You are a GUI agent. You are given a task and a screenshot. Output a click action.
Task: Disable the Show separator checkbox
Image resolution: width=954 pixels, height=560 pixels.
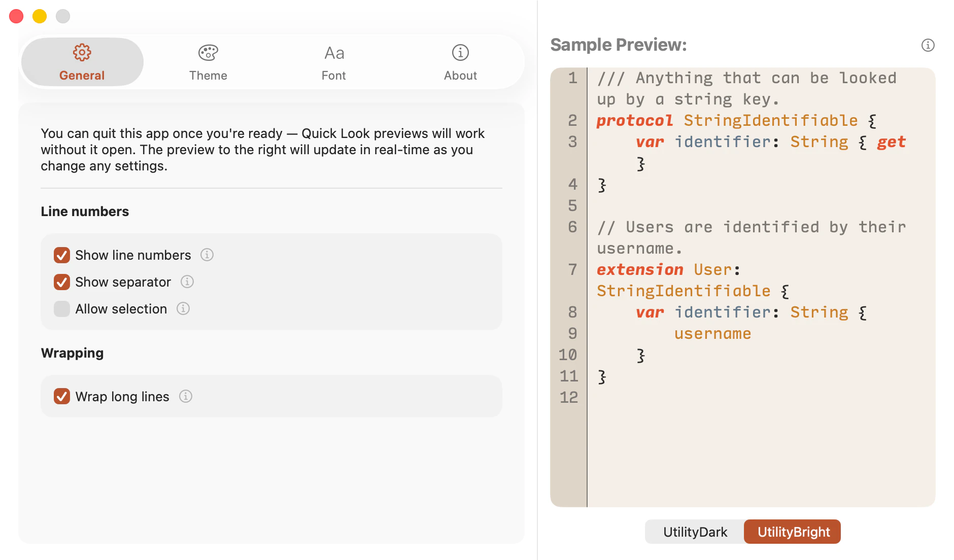(62, 282)
